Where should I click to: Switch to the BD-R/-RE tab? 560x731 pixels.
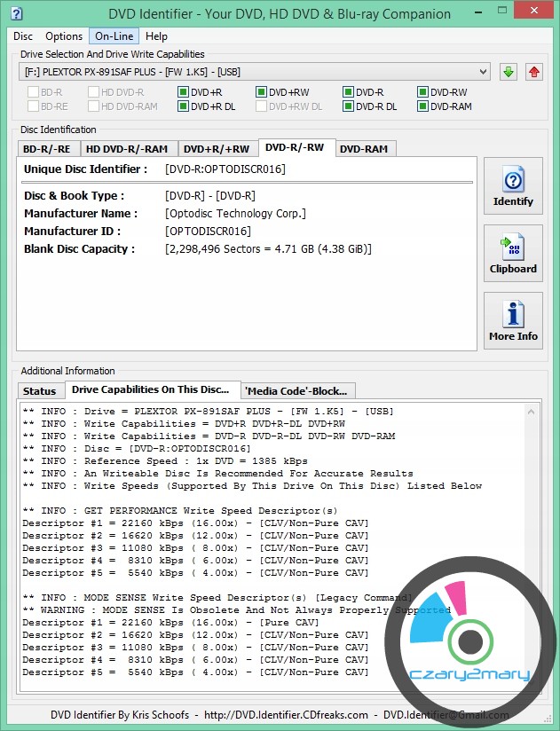(49, 149)
